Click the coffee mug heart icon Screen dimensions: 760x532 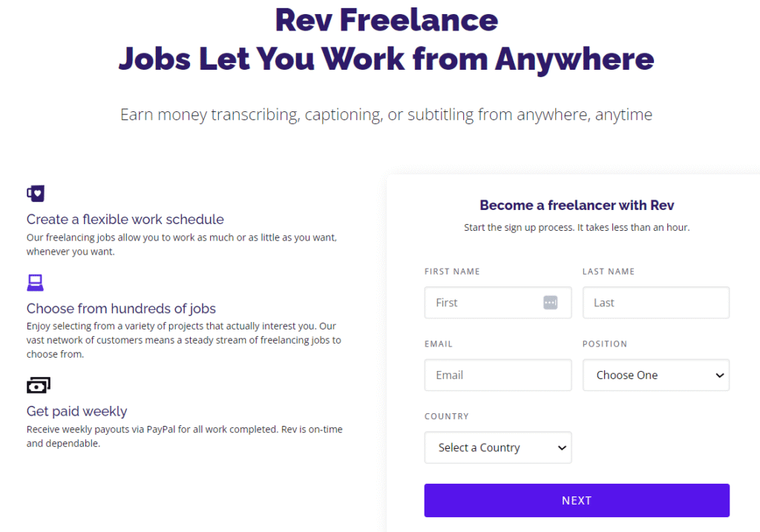point(36,194)
